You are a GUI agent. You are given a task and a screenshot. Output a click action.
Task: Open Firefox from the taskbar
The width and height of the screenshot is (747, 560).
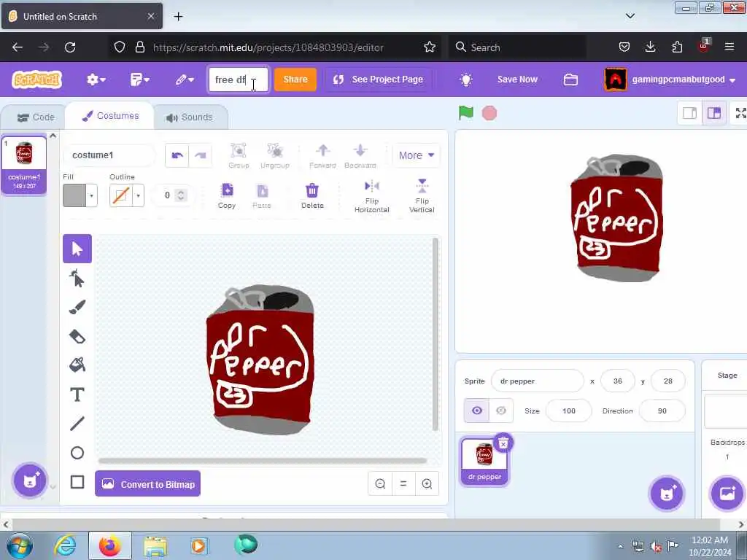pyautogui.click(x=110, y=545)
